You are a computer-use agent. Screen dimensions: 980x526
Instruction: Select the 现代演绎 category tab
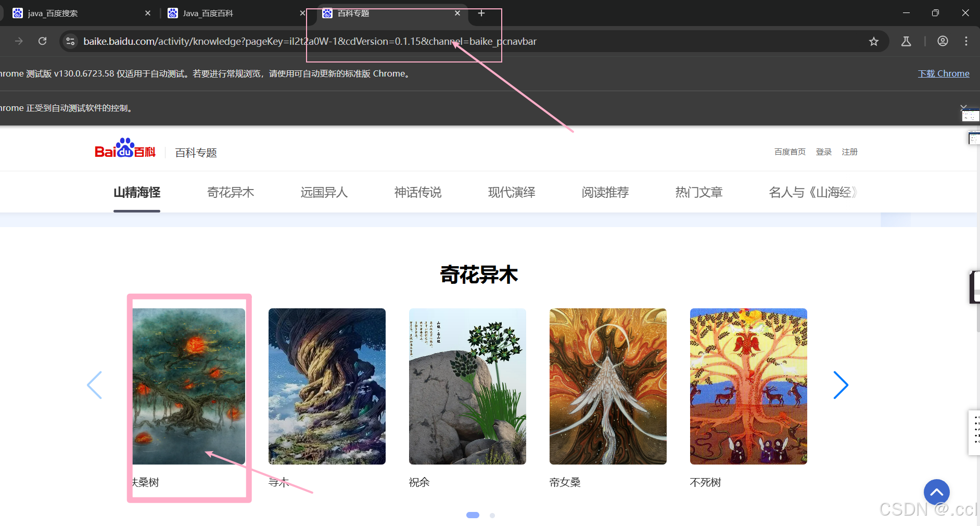coord(512,193)
